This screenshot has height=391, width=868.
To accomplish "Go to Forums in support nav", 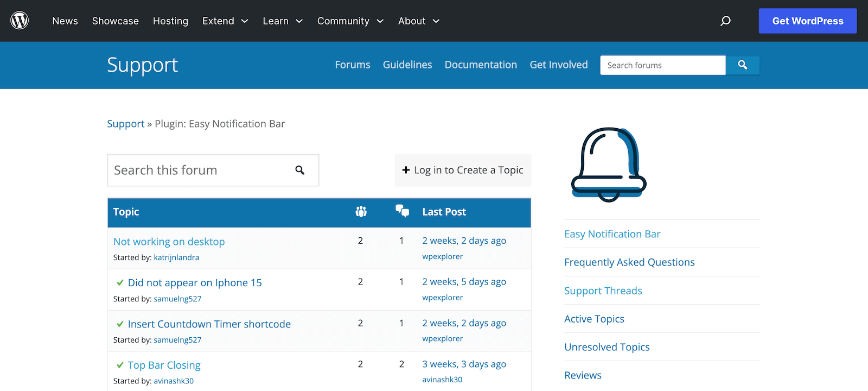I will tap(353, 65).
